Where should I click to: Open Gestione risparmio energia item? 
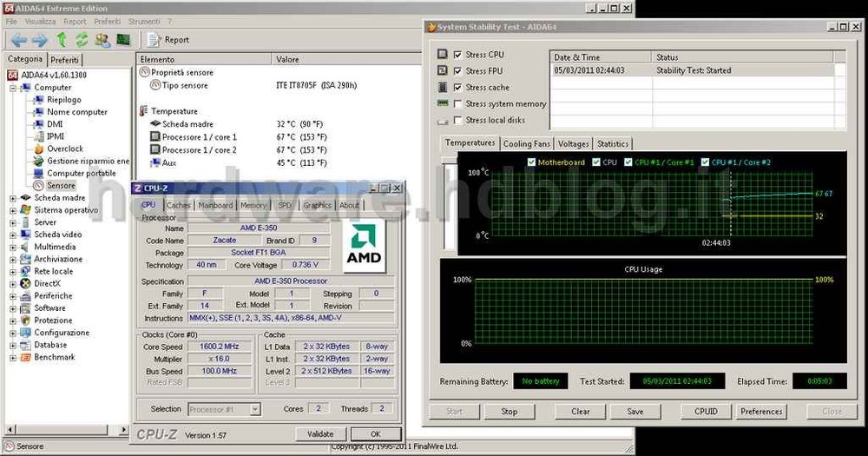(x=88, y=161)
